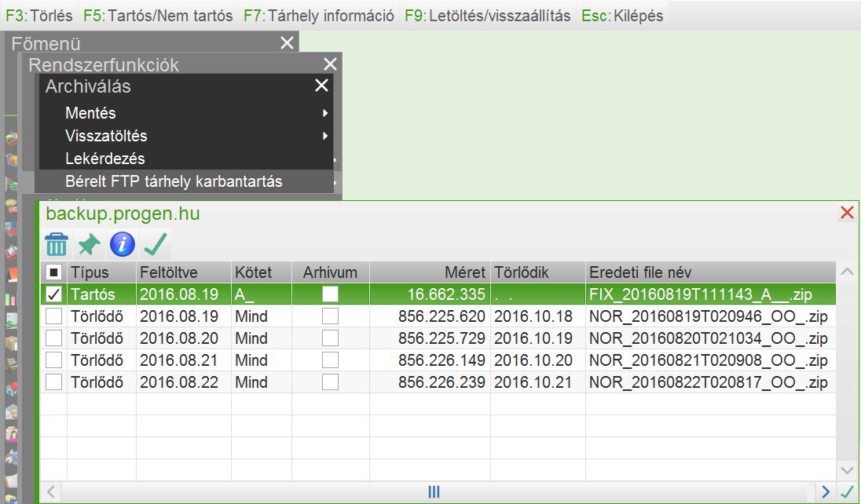The image size is (861, 504).
Task: Click the red-roof house sidebar icon
Action: (11, 389)
